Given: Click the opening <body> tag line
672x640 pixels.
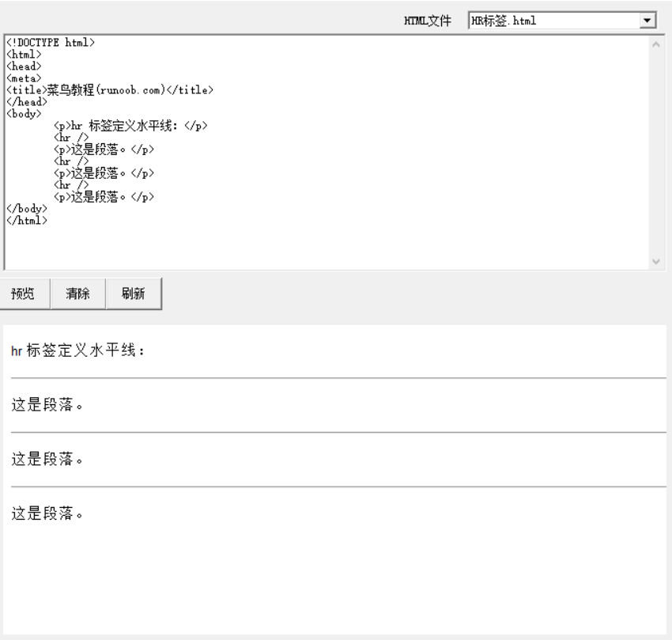Looking at the screenshot, I should coord(24,114).
